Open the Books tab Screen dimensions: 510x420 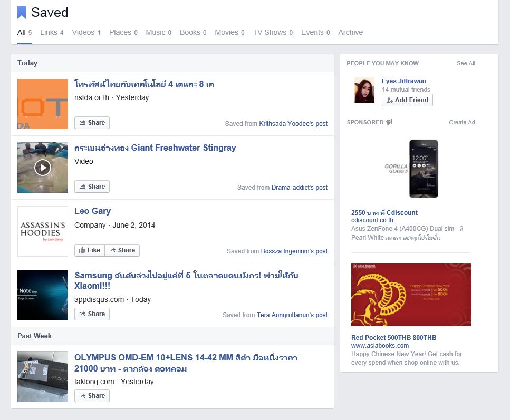pos(193,32)
